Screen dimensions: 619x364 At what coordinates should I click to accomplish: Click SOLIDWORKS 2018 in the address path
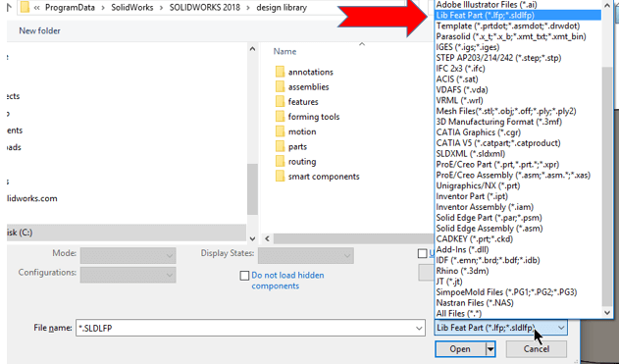tap(204, 7)
